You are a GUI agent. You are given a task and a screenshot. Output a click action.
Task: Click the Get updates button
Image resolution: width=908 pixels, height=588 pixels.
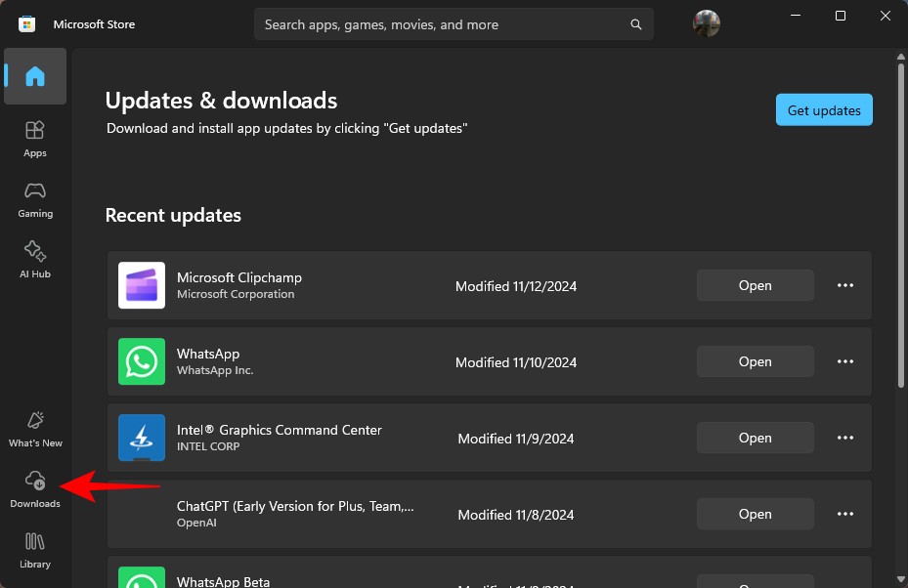click(824, 110)
